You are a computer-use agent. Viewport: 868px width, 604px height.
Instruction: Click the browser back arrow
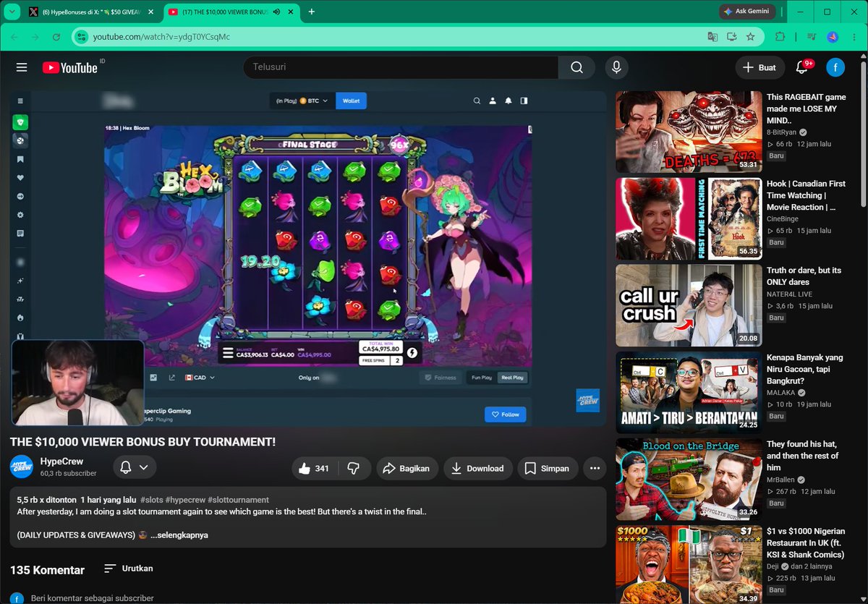click(x=16, y=36)
